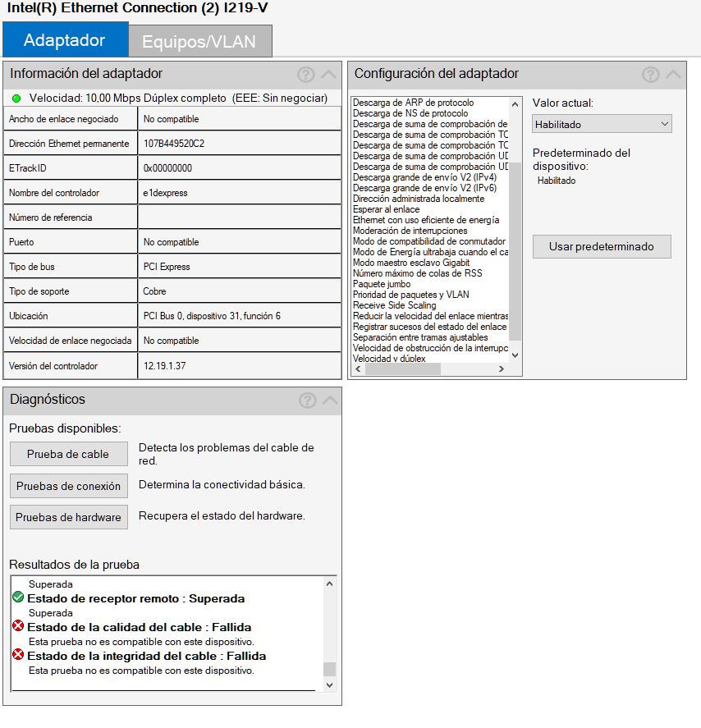The height and width of the screenshot is (728, 701).
Task: Run the Pruebas de hardware test
Action: pos(69,517)
